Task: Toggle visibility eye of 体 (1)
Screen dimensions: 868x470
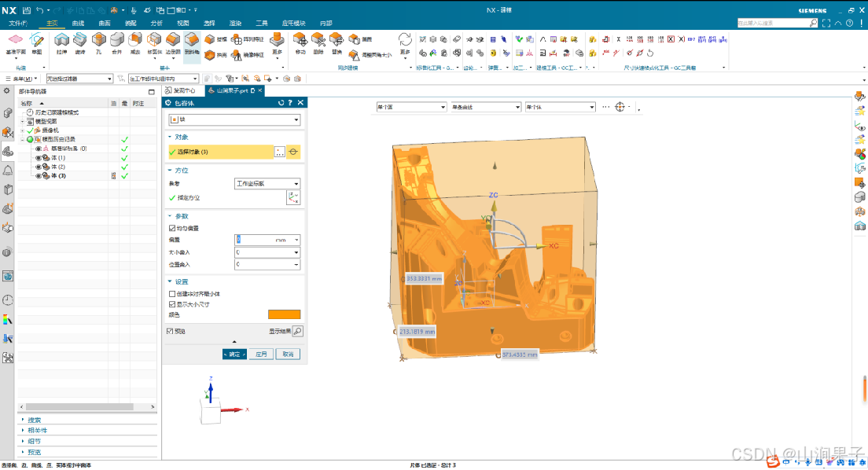Action: (x=39, y=158)
